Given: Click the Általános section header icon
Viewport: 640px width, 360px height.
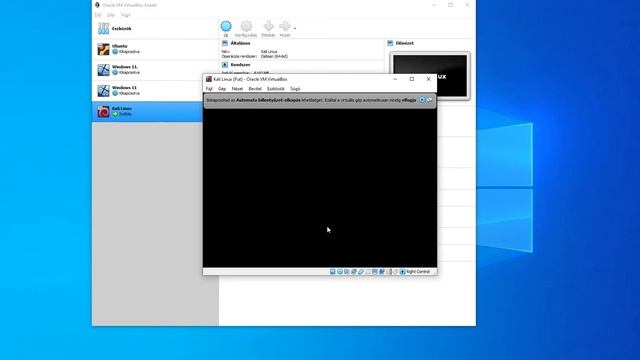Looking at the screenshot, I should 225,43.
